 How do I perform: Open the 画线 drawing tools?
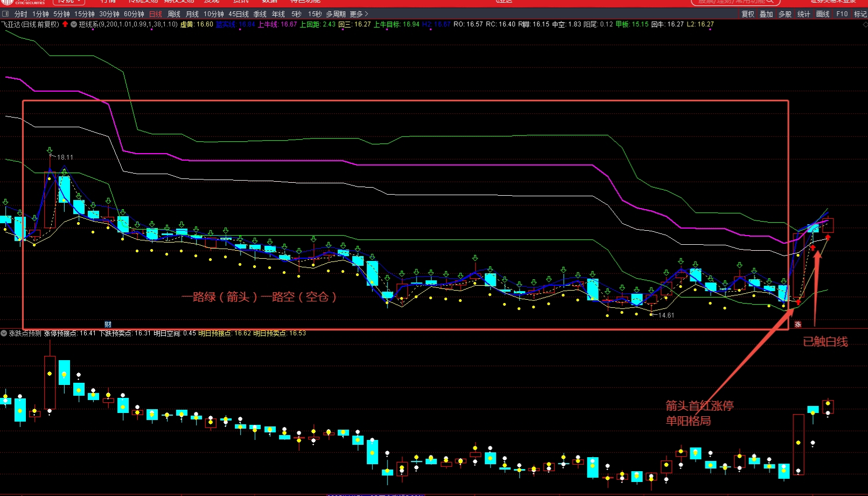(823, 14)
